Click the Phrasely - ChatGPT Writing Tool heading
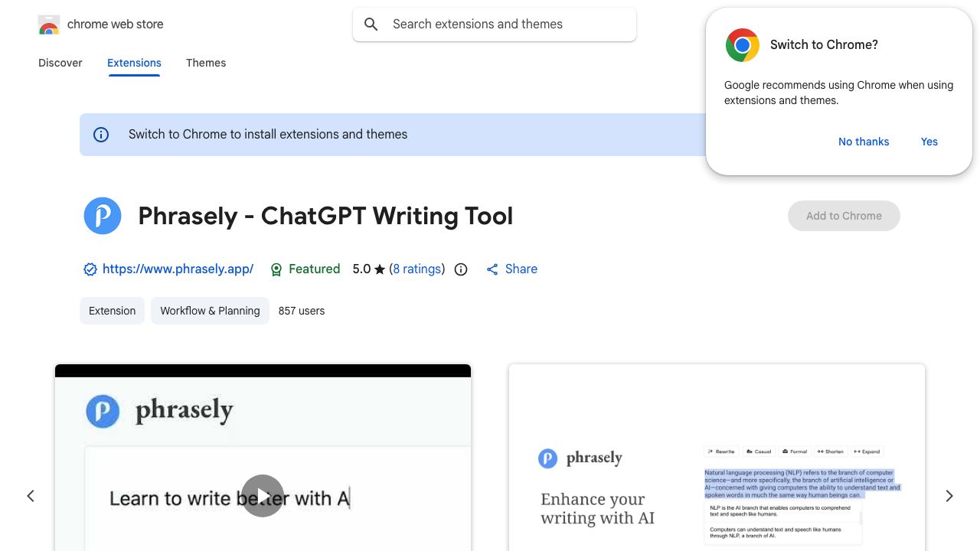980x551 pixels. [325, 216]
